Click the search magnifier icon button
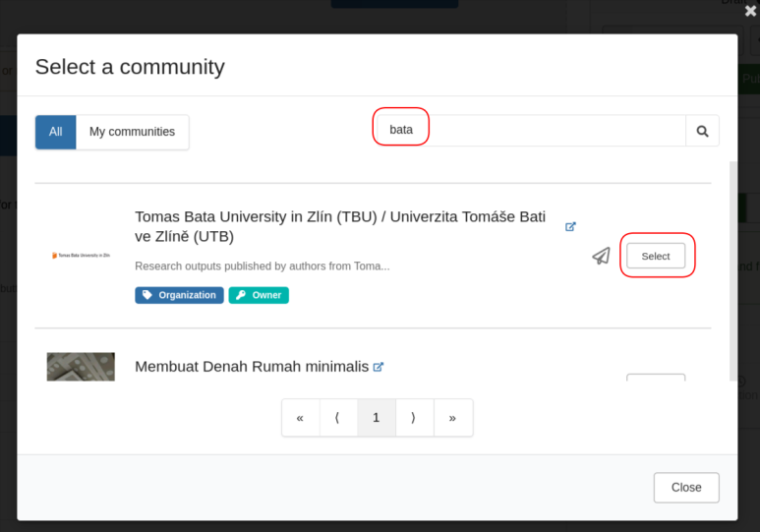 pyautogui.click(x=702, y=131)
